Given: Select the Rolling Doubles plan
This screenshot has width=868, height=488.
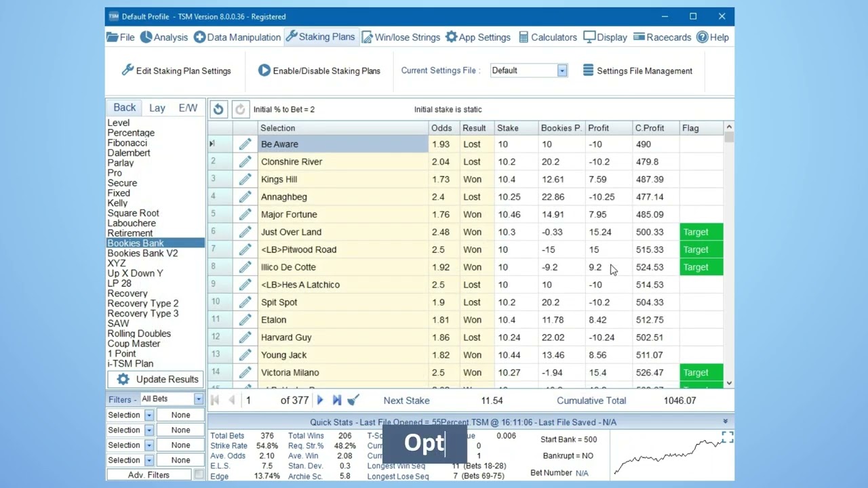Looking at the screenshot, I should [x=139, y=333].
